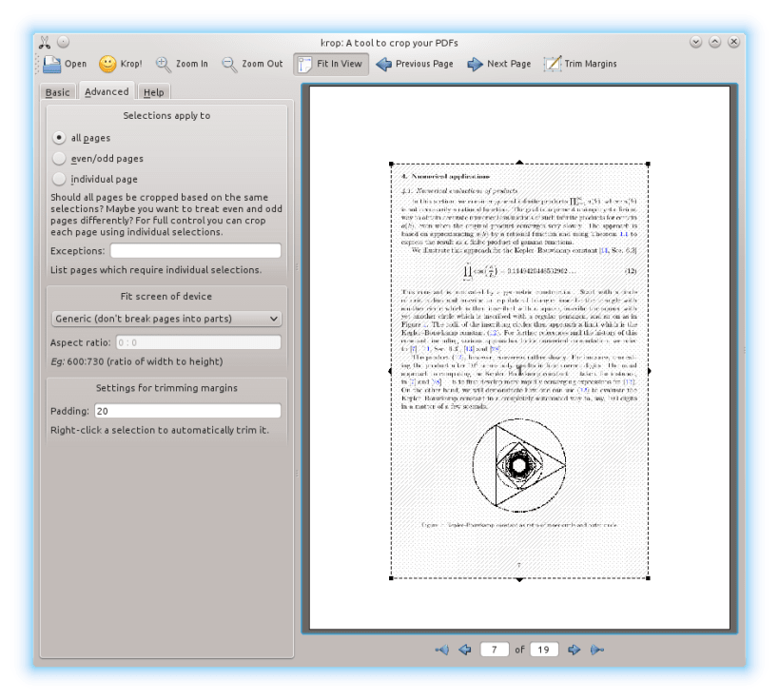
Task: Click the left edge selection handle
Action: [x=390, y=371]
